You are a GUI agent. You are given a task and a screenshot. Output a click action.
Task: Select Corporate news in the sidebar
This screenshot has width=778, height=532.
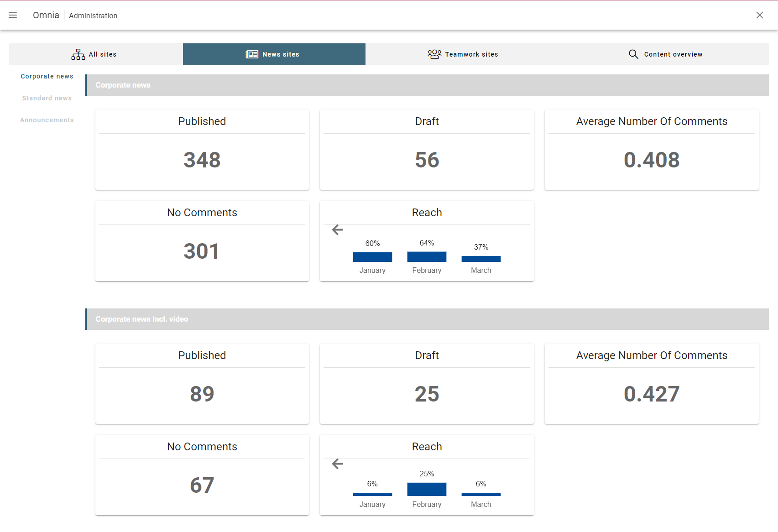47,76
